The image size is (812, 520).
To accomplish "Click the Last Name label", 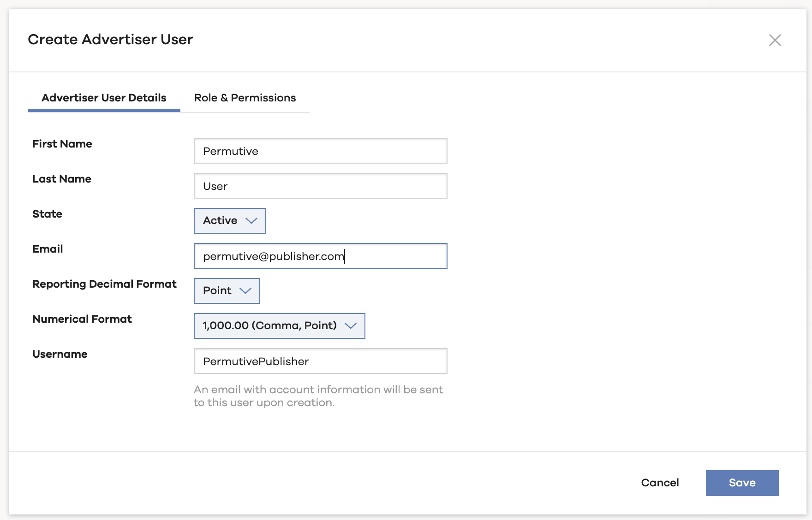I will click(62, 179).
